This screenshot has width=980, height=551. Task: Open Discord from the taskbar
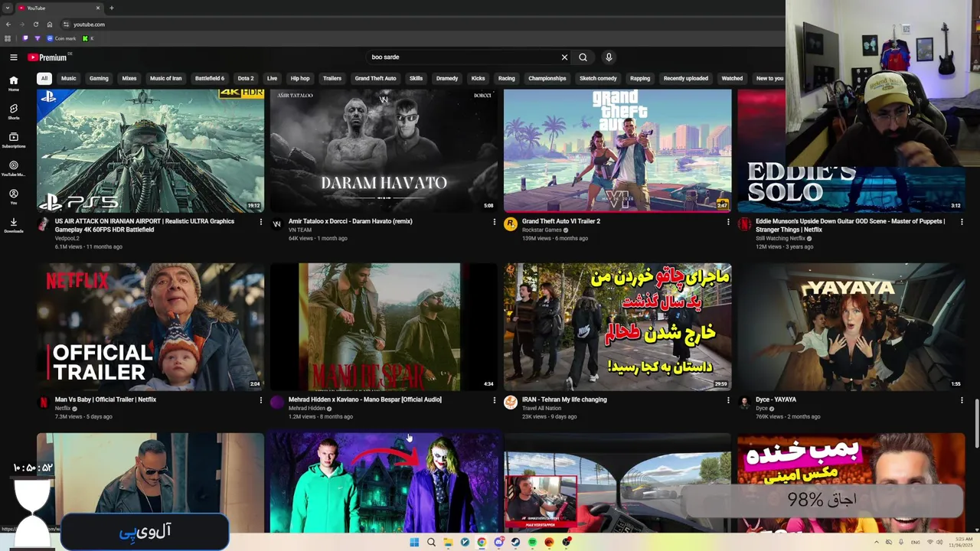(498, 542)
